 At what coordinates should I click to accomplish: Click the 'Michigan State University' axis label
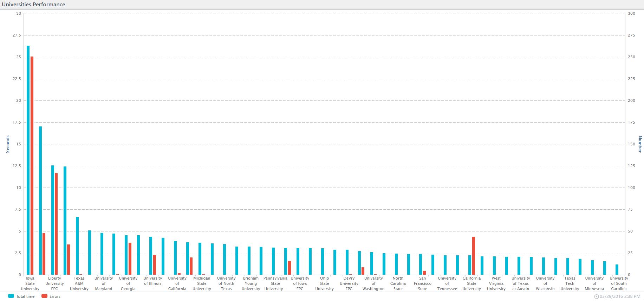[x=202, y=283]
